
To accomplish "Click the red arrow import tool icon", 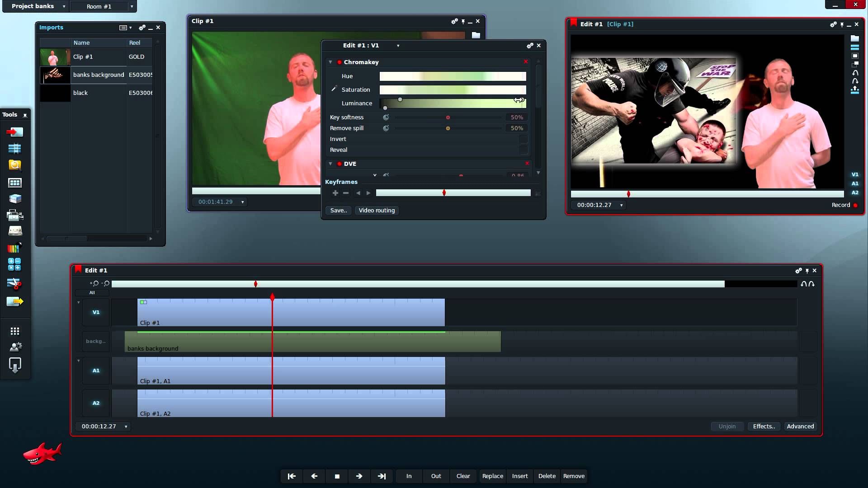I will pos(15,132).
